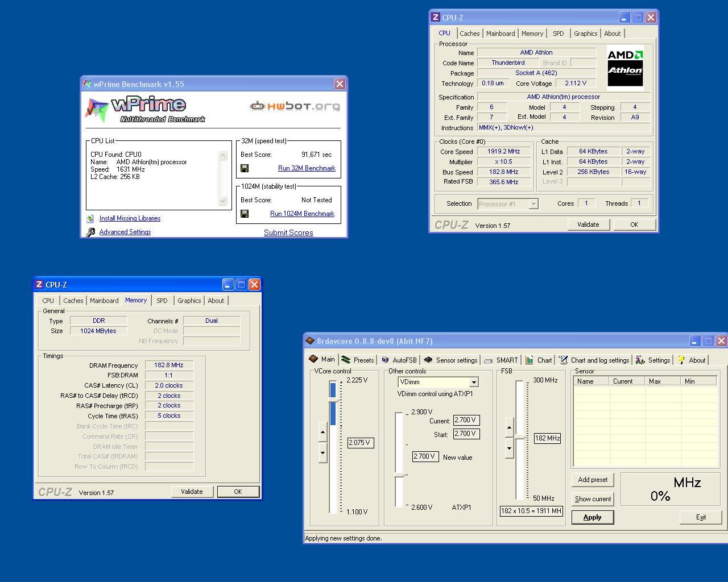Click the Caches tab in top CPU-Z window

coord(470,34)
